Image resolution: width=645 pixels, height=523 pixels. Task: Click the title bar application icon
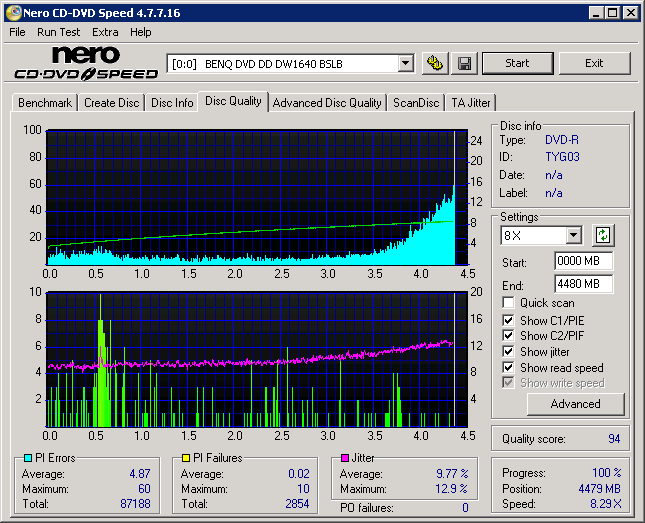coord(12,13)
